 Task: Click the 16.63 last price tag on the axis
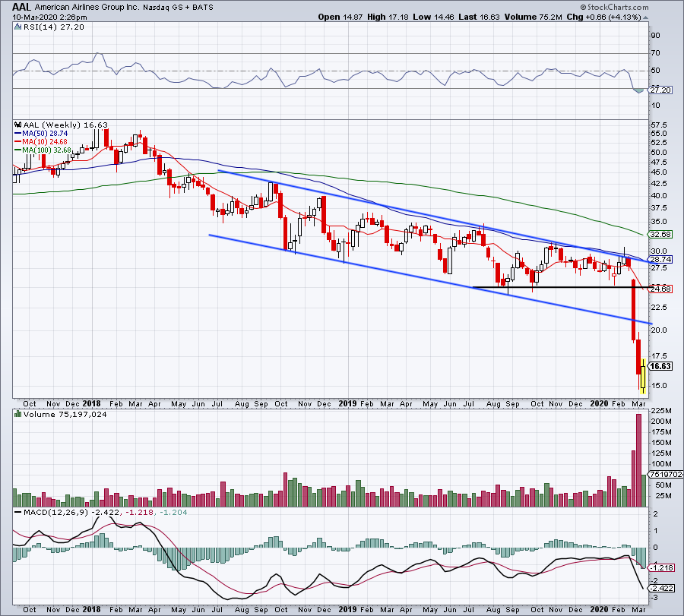tap(660, 366)
